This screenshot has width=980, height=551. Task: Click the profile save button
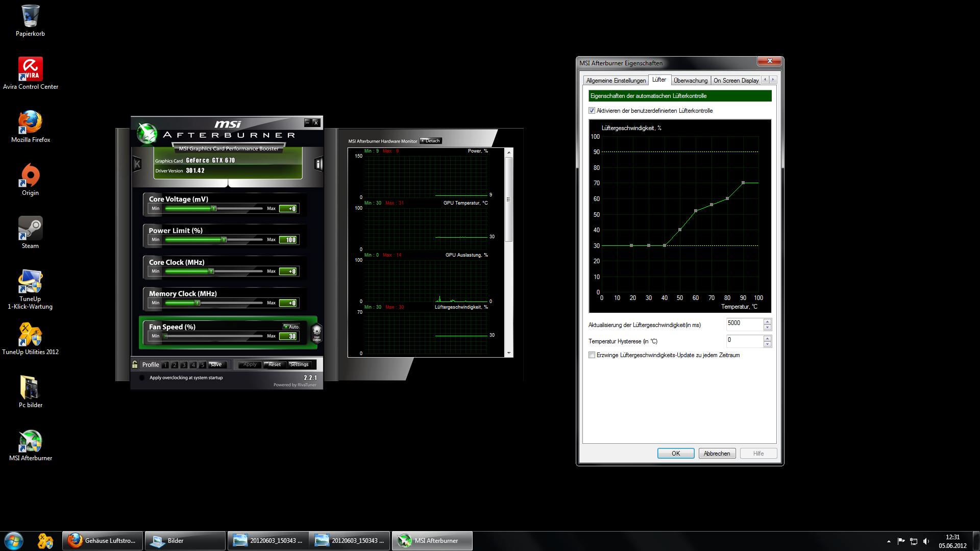pyautogui.click(x=216, y=364)
